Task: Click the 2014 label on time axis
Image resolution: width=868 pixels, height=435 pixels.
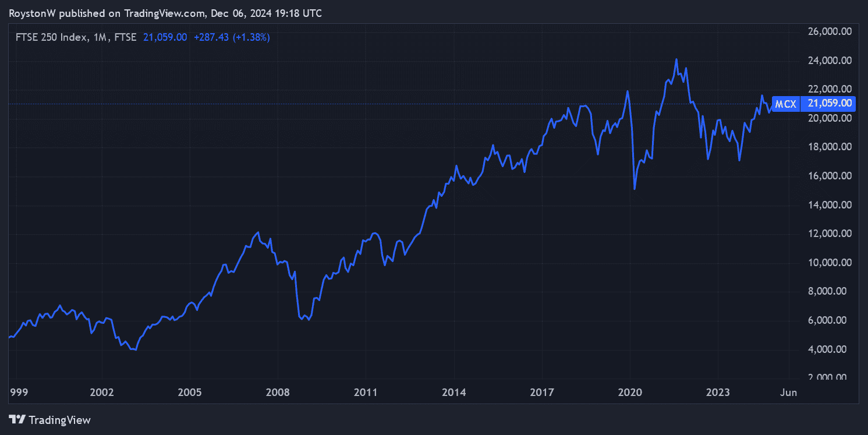Action: (x=454, y=393)
